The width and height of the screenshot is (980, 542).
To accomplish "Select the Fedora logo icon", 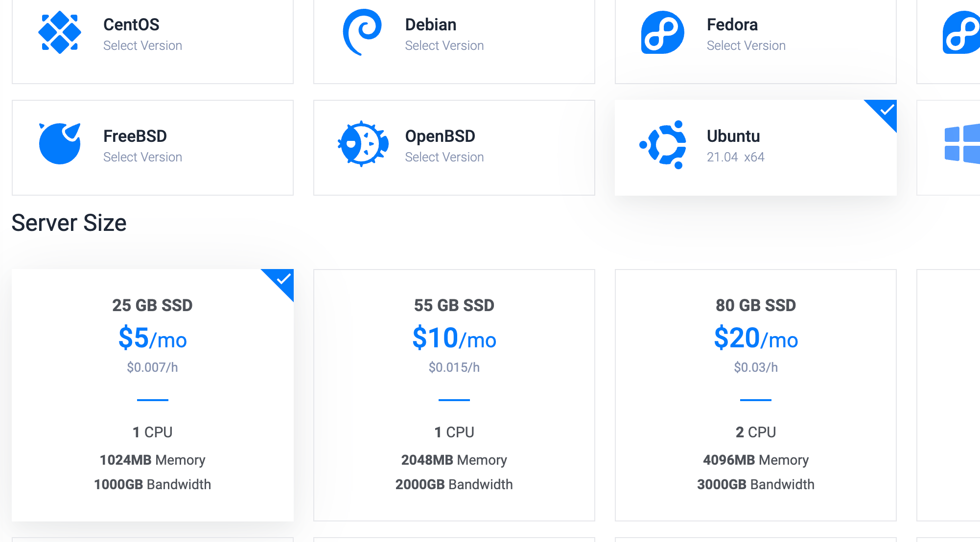I will [x=663, y=32].
